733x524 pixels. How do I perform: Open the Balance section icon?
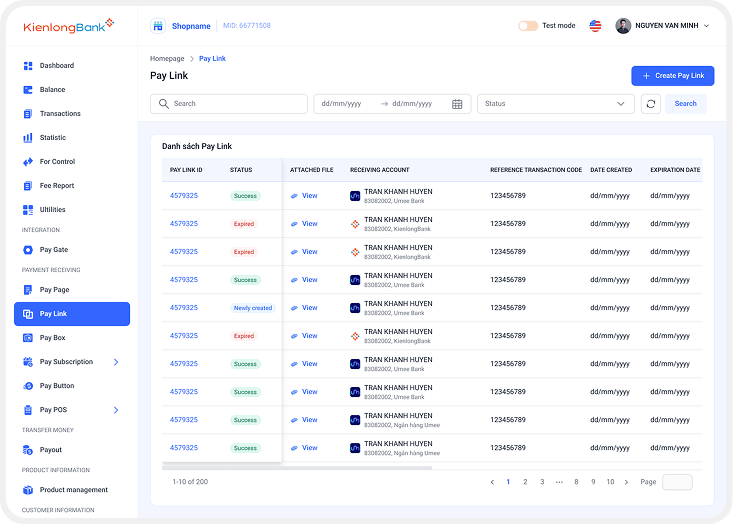click(x=28, y=90)
